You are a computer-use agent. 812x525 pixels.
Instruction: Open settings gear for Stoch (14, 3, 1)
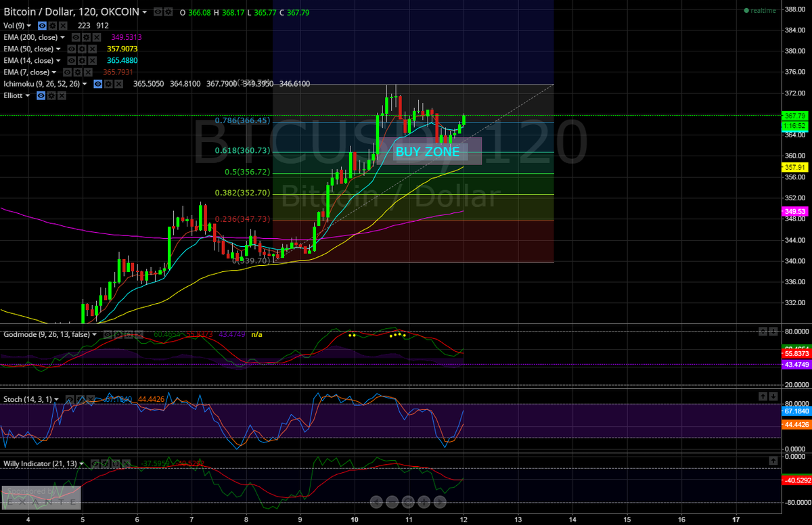click(x=80, y=399)
